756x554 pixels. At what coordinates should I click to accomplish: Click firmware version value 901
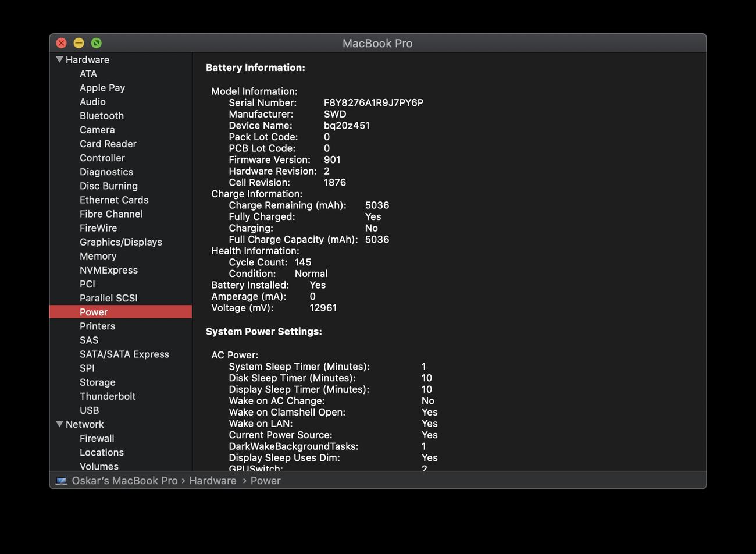click(332, 159)
